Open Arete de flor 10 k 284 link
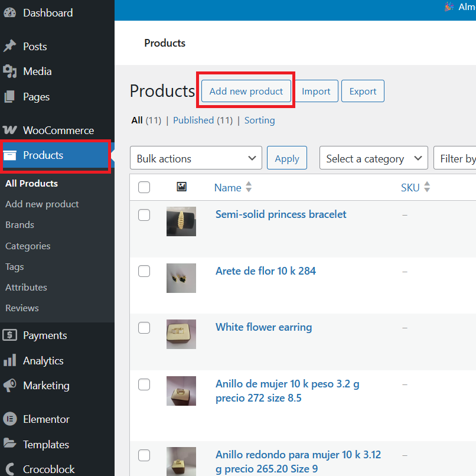This screenshot has width=476, height=476. pyautogui.click(x=266, y=271)
